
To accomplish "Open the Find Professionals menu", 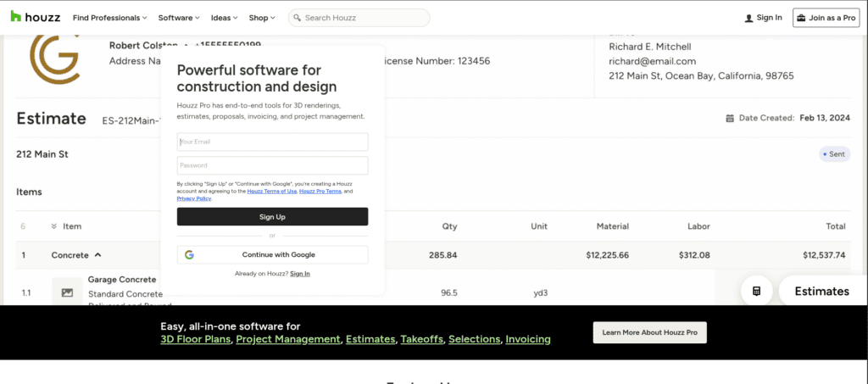I will click(109, 18).
